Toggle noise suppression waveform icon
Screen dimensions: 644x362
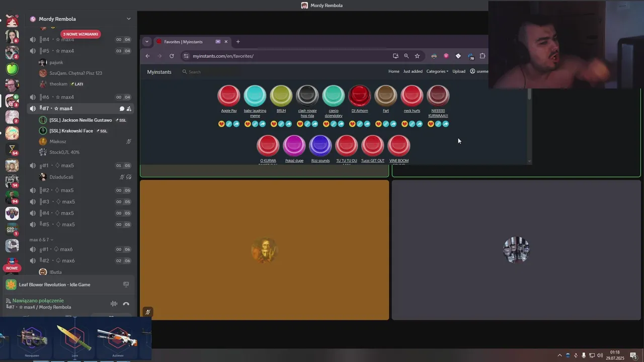(114, 304)
